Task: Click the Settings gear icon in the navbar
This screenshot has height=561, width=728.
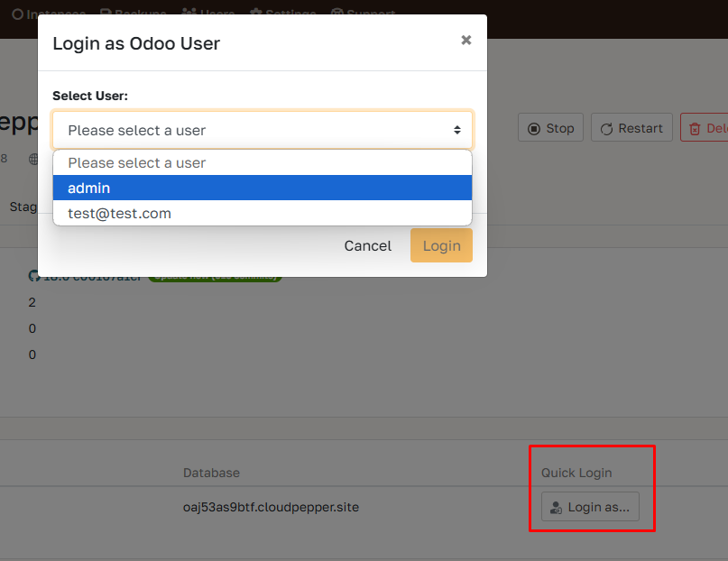Action: pyautogui.click(x=256, y=14)
